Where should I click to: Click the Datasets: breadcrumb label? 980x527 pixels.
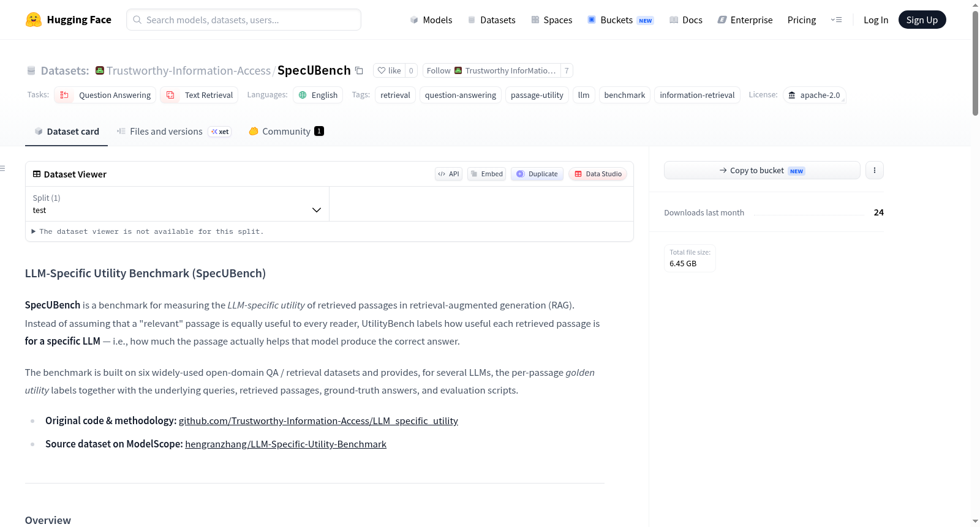tap(65, 70)
